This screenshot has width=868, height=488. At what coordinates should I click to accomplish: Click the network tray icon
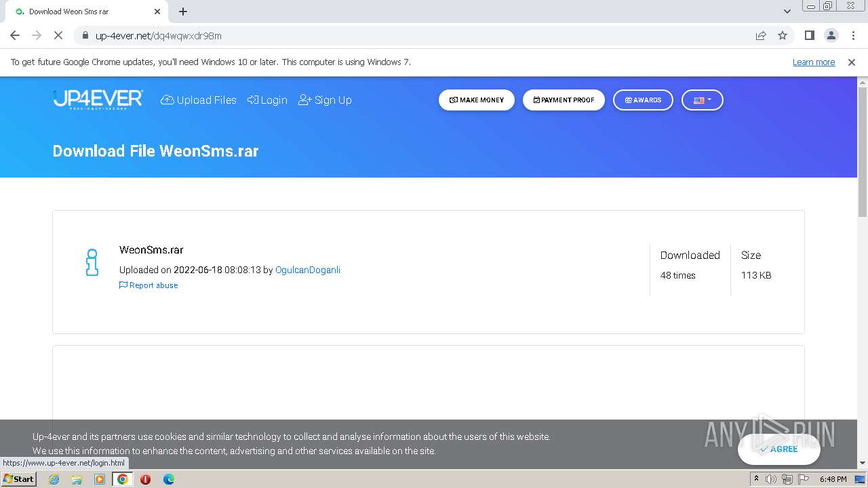787,479
